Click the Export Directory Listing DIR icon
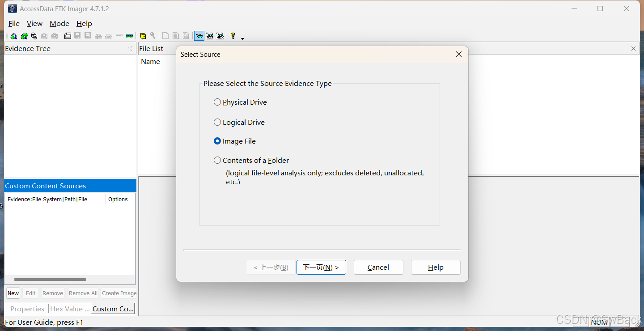The height and width of the screenshot is (331, 644). click(186, 36)
